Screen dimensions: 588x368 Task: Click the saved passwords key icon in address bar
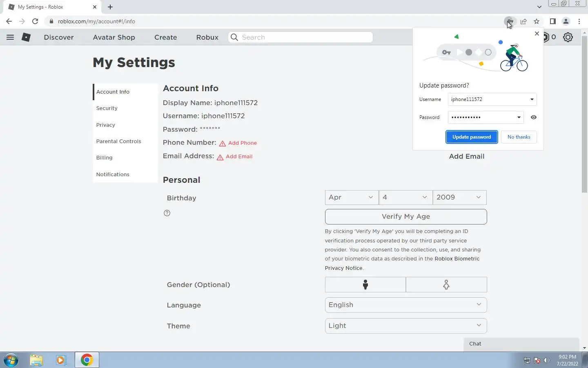pos(510,21)
